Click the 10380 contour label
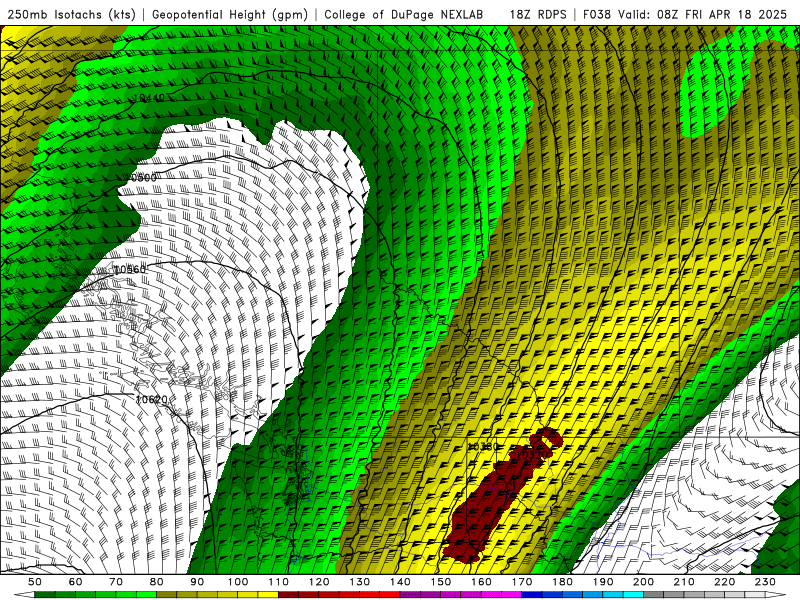Screen dimensions: 800x600 pyautogui.click(x=483, y=446)
